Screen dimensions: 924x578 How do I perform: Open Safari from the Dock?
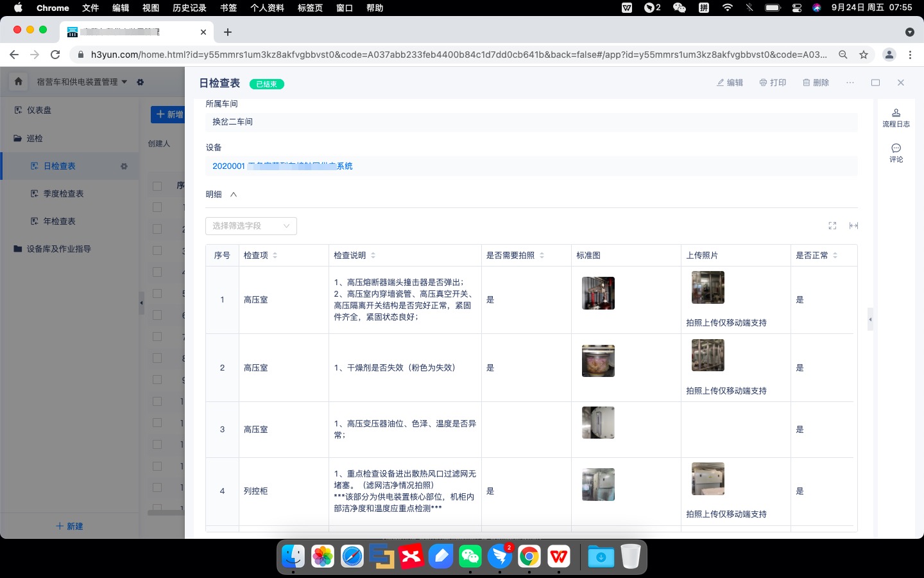352,556
